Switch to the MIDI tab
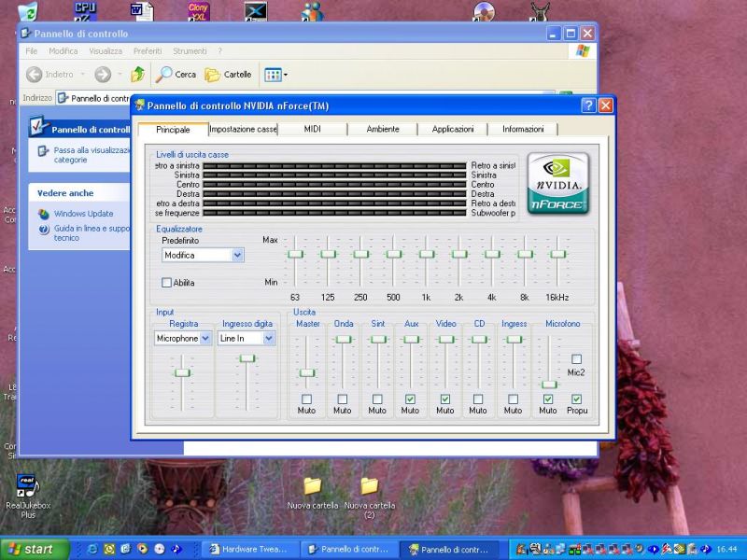 coord(312,129)
